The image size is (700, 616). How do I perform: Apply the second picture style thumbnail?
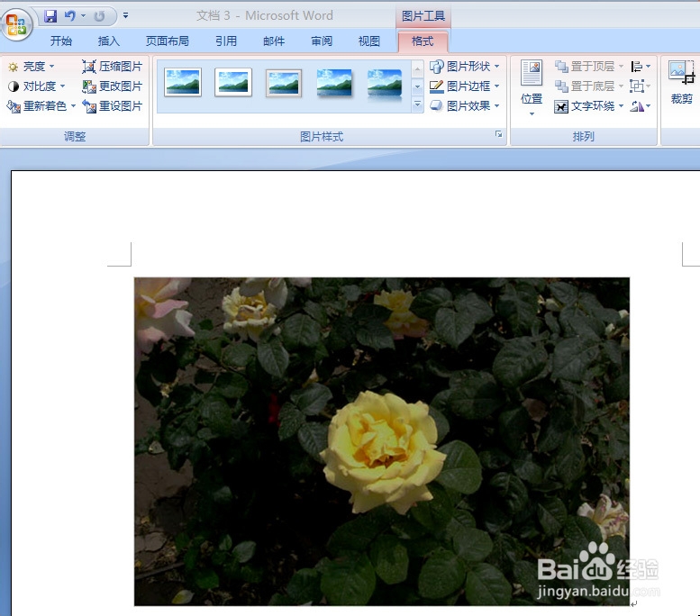tap(233, 82)
